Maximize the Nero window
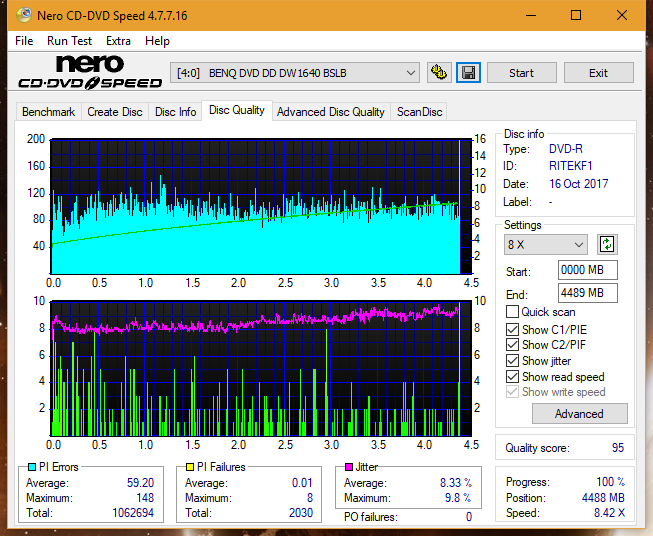The image size is (653, 536). pyautogui.click(x=576, y=15)
